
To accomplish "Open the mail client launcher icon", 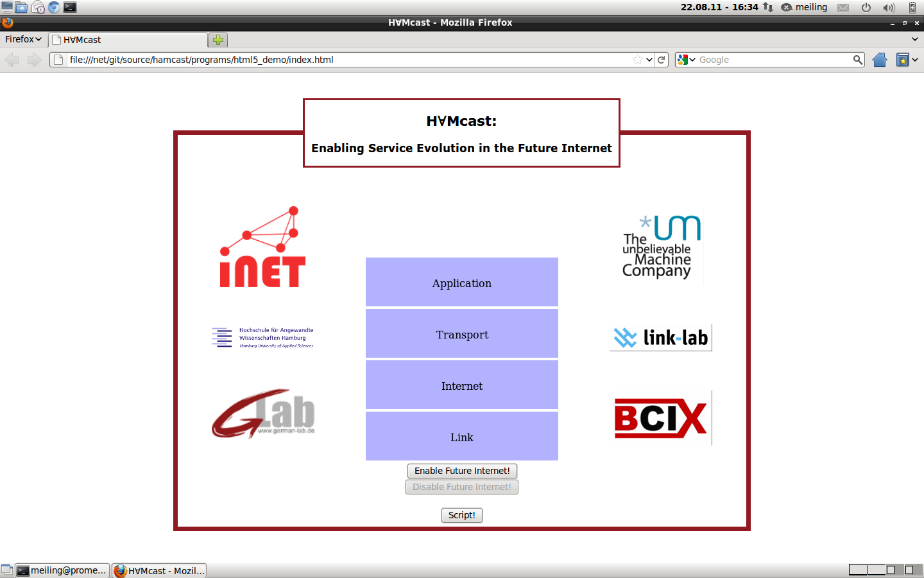I will coord(38,8).
